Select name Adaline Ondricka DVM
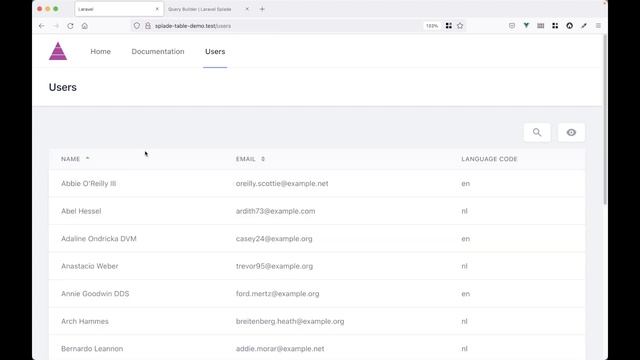The image size is (640, 360). click(x=99, y=239)
